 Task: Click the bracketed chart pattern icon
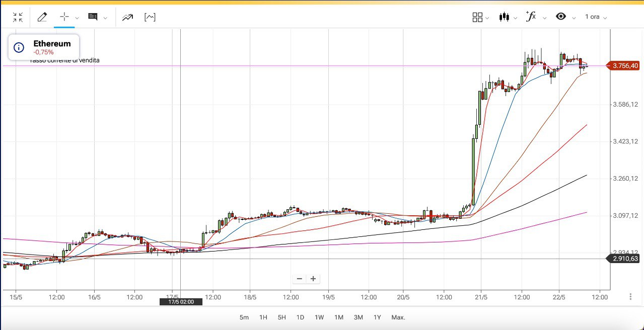point(150,17)
